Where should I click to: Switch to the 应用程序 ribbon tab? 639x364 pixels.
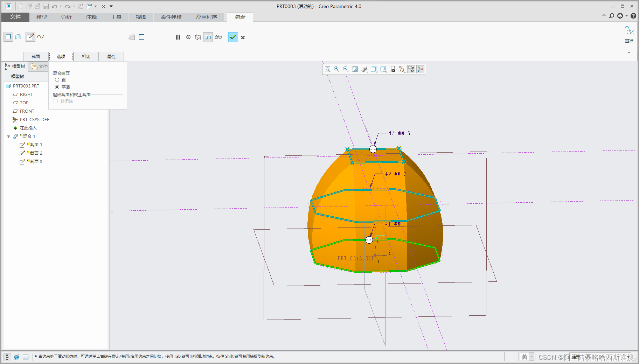click(207, 17)
